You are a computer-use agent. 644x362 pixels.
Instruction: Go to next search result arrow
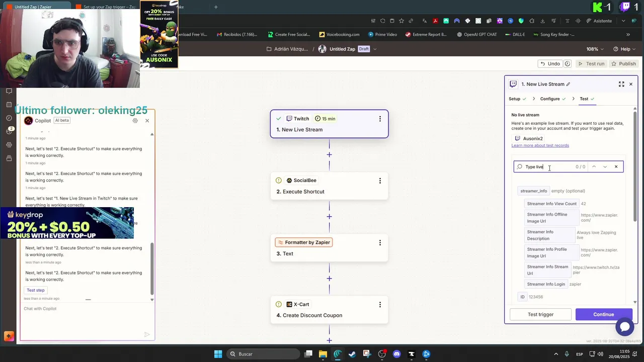tap(605, 167)
